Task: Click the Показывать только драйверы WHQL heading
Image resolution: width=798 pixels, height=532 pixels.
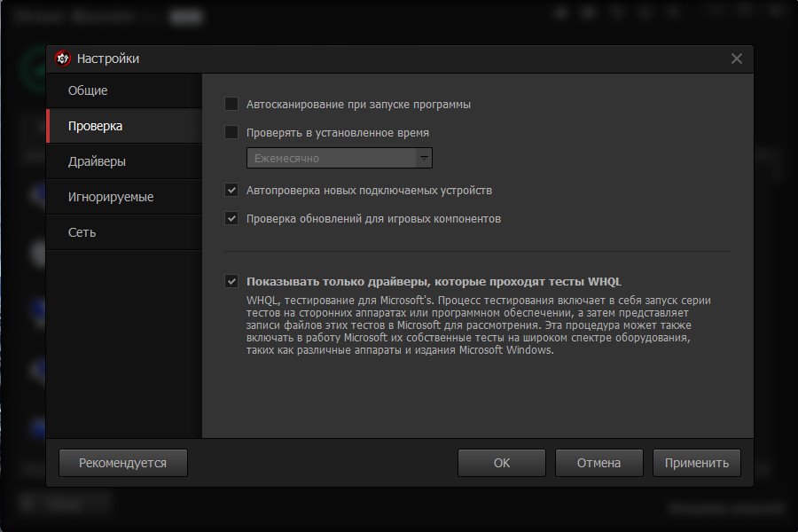Action: point(434,282)
